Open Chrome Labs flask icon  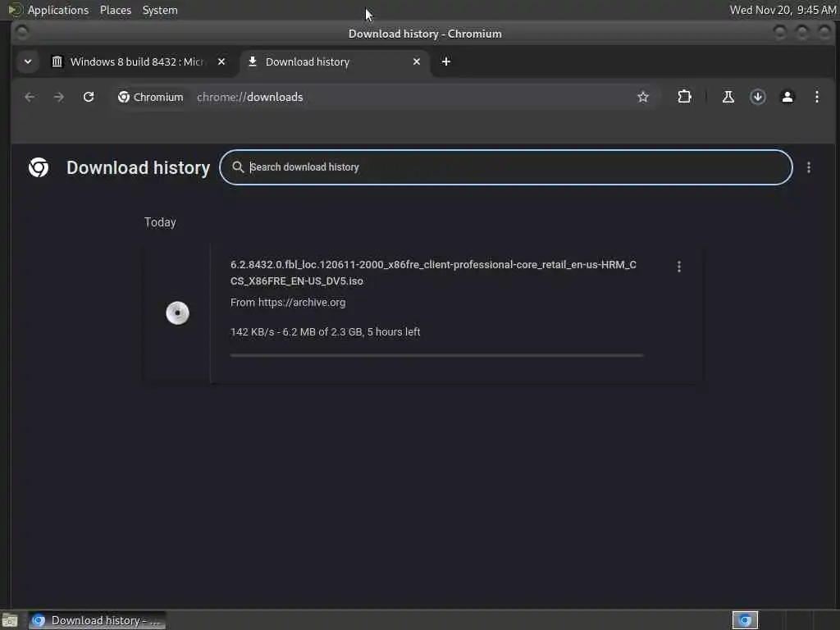[728, 97]
